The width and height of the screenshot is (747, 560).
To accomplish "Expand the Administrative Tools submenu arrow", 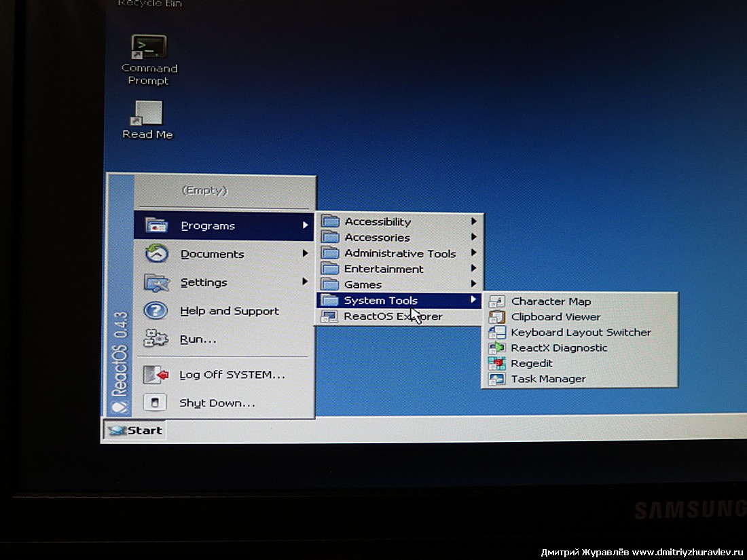I will (x=473, y=253).
